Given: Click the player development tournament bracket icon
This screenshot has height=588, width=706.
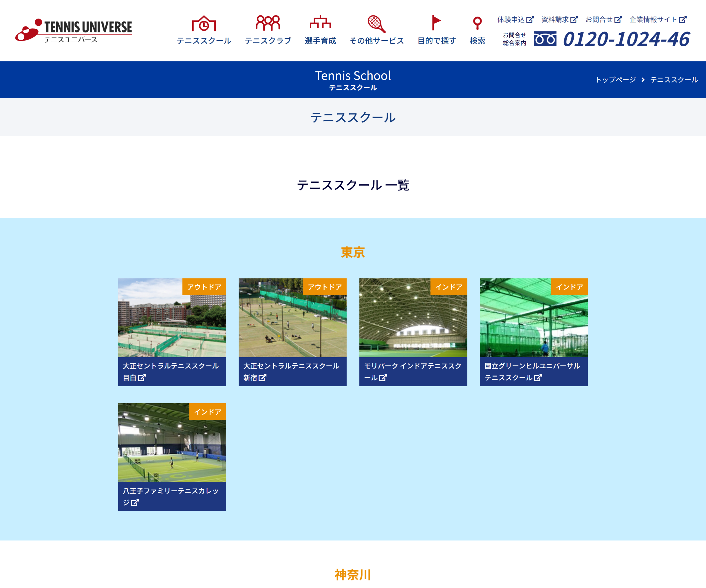Looking at the screenshot, I should [320, 22].
